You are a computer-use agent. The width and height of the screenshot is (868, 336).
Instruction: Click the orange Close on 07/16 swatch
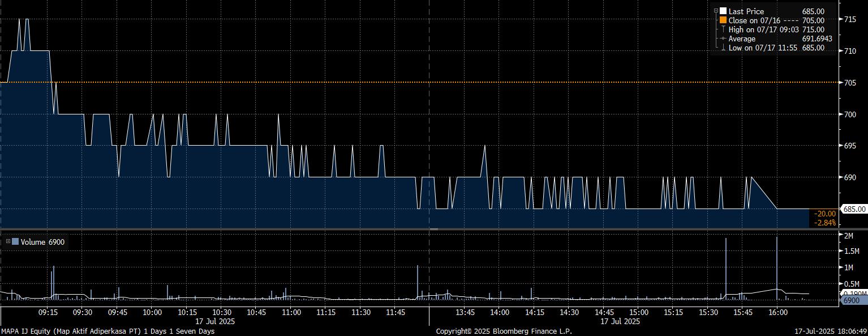(x=723, y=20)
